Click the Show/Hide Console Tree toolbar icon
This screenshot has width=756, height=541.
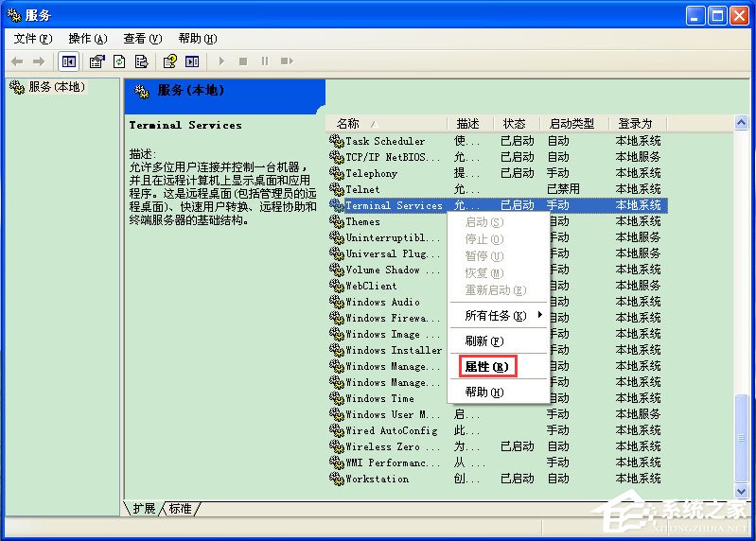click(69, 61)
